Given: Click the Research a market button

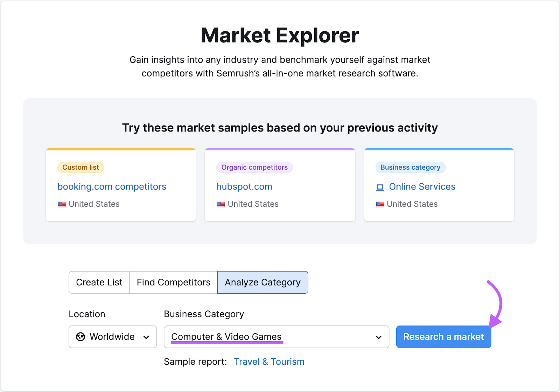Looking at the screenshot, I should click(443, 337).
